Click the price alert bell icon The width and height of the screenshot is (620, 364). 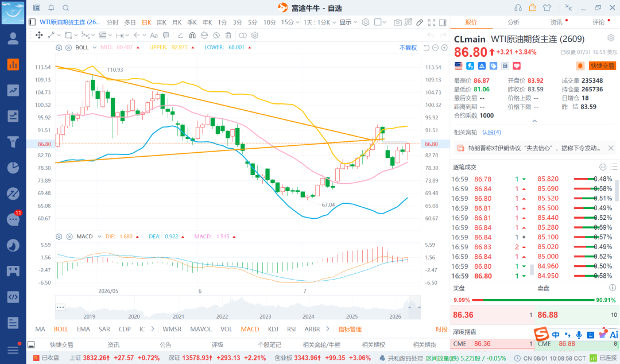(x=580, y=65)
